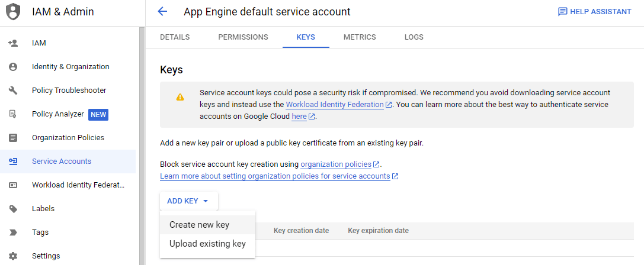Screen dimensions: 644x265
Task: Click the Settings gear icon
Action: [13, 256]
